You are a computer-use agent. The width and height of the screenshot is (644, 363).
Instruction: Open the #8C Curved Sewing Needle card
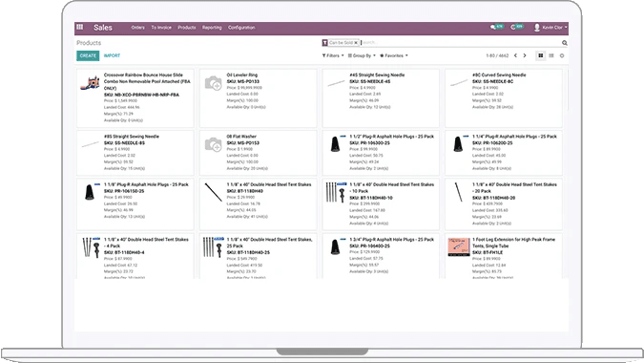[x=504, y=97]
